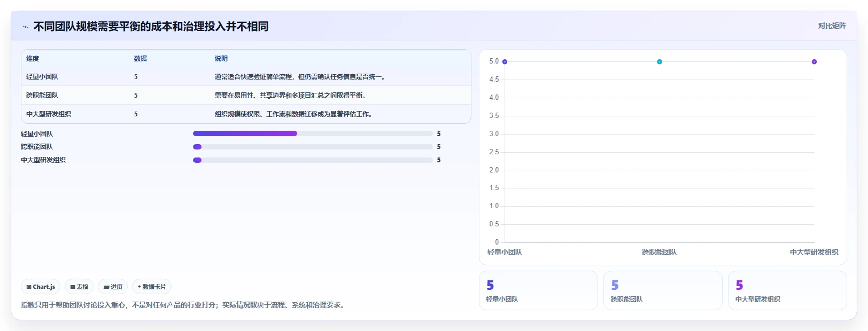Click the 维度 column header

pos(33,59)
